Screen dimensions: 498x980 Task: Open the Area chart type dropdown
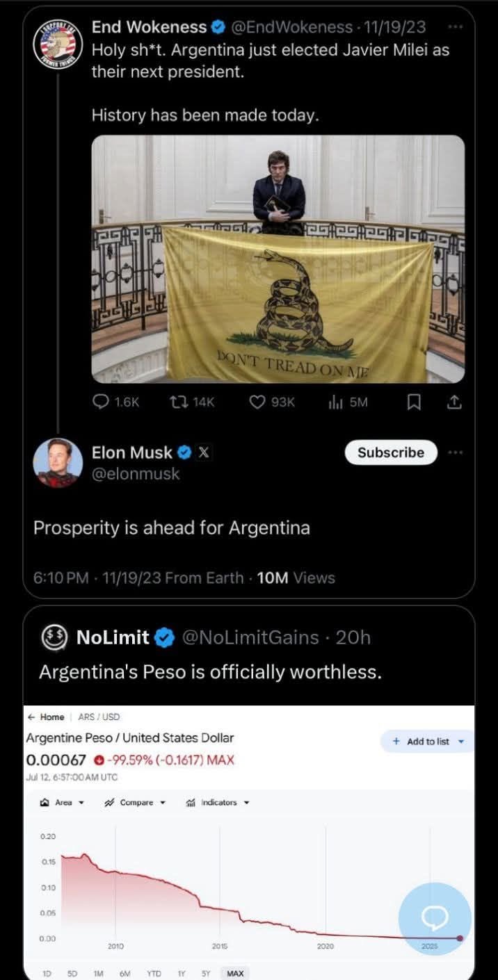point(63,802)
